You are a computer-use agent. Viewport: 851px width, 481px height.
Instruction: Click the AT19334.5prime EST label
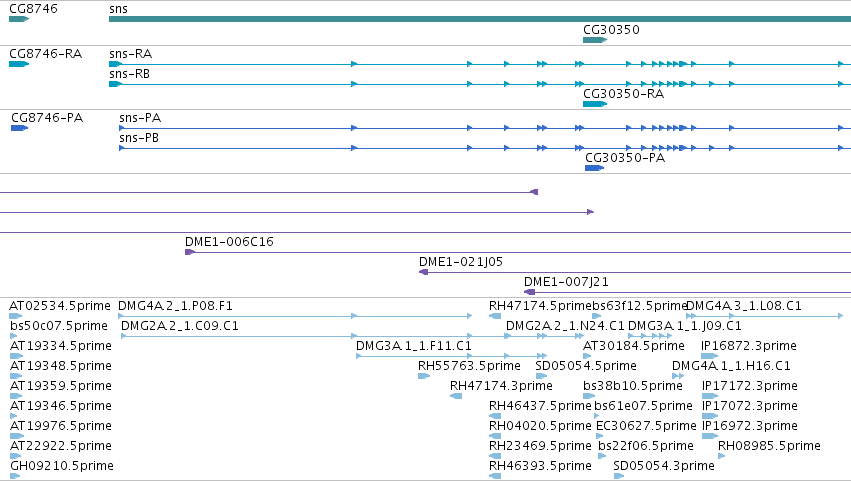pyautogui.click(x=61, y=346)
